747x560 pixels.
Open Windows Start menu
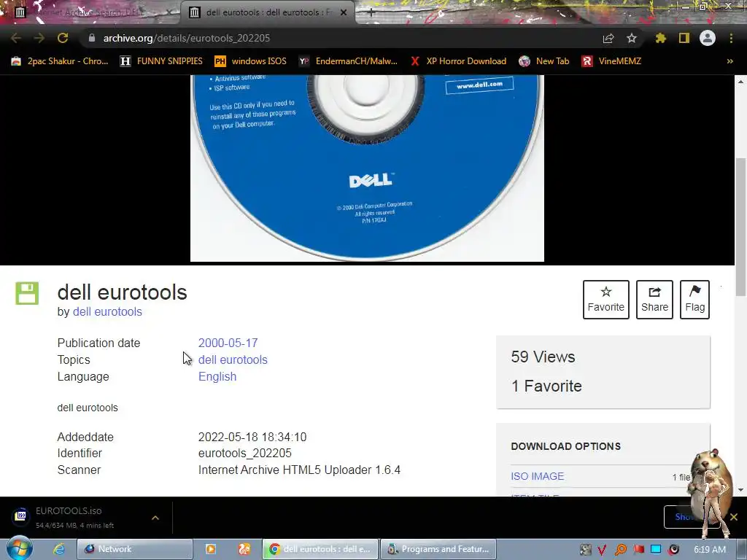[x=19, y=548]
